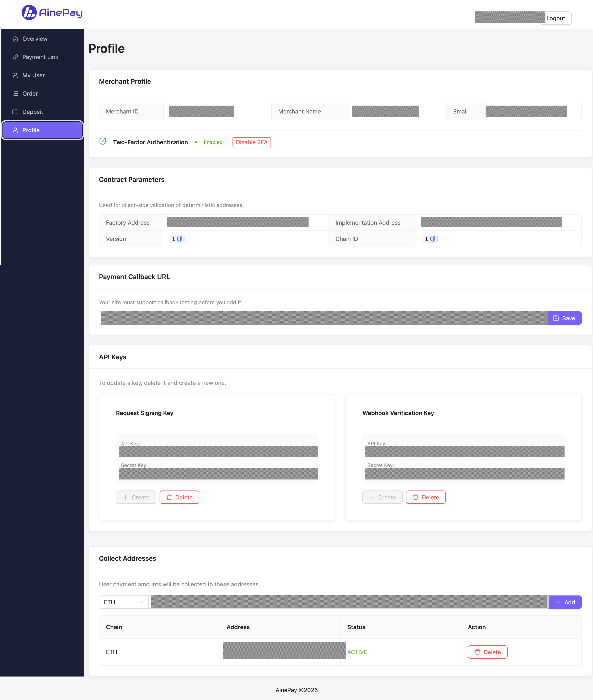Click the Order list icon
Screen dimensions: 593x700
[x=15, y=94]
